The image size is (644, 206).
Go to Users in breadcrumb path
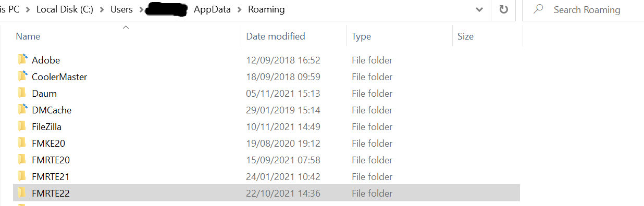121,9
